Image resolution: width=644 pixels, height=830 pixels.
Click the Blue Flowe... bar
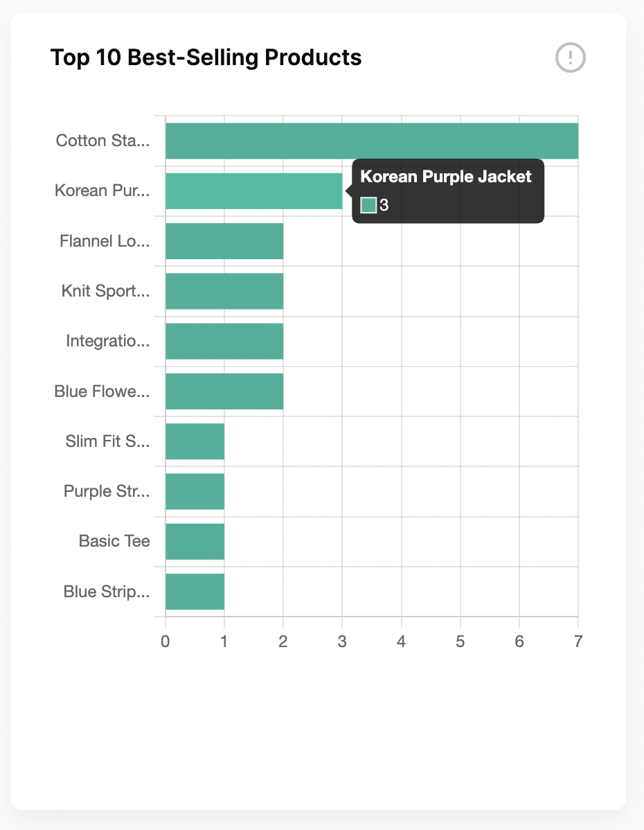[x=224, y=391]
